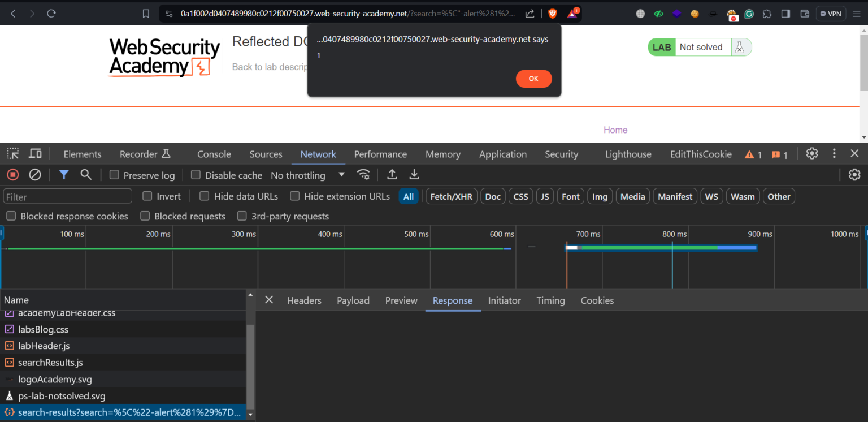Open DevTools more options menu

click(834, 153)
